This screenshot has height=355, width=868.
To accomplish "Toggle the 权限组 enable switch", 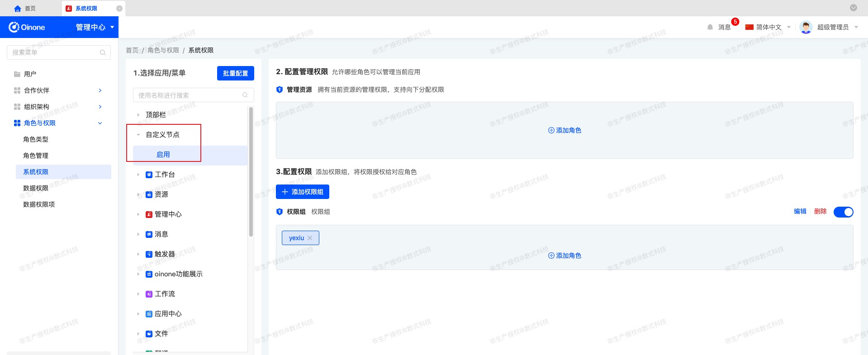I will point(844,212).
